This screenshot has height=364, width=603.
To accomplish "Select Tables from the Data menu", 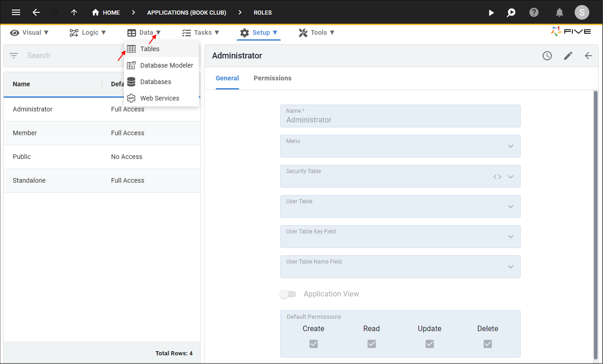I will (x=161, y=49).
